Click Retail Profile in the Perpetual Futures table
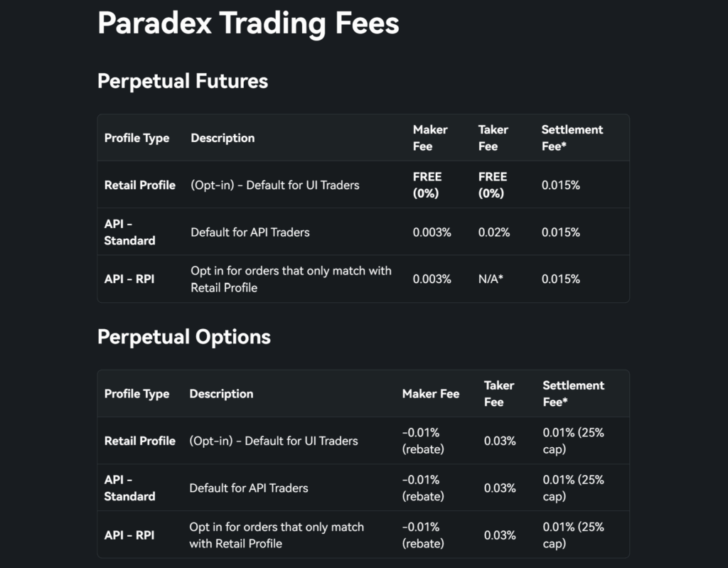The image size is (728, 568). pyautogui.click(x=140, y=185)
